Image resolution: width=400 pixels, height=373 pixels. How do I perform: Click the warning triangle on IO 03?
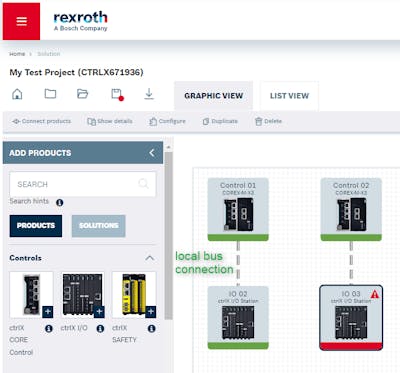(x=375, y=294)
